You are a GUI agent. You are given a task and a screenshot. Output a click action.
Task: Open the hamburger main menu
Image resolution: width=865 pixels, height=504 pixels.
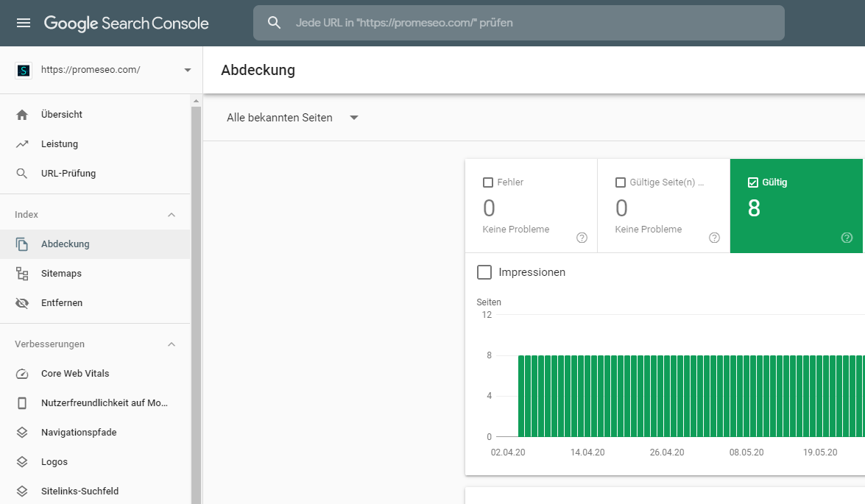(x=24, y=23)
